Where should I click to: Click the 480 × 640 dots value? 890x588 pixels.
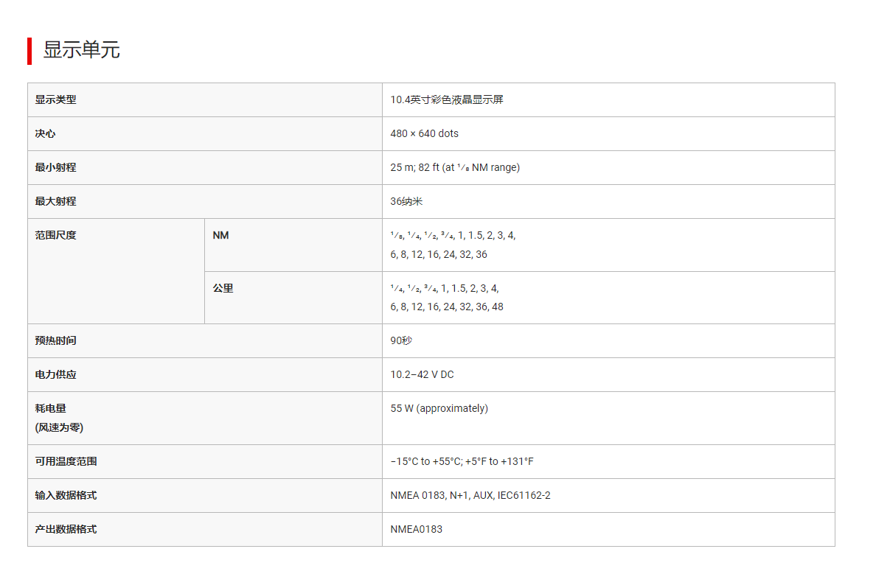pos(424,133)
